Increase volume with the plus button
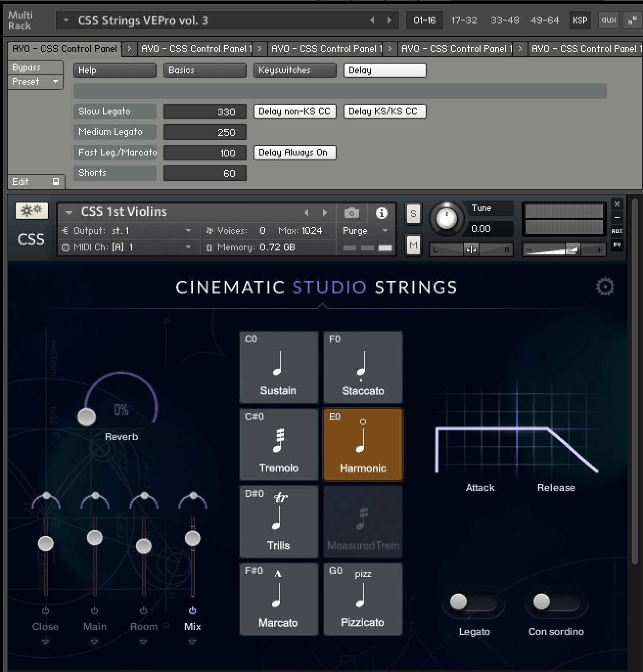Screen dimensions: 643x672 pos(599,250)
